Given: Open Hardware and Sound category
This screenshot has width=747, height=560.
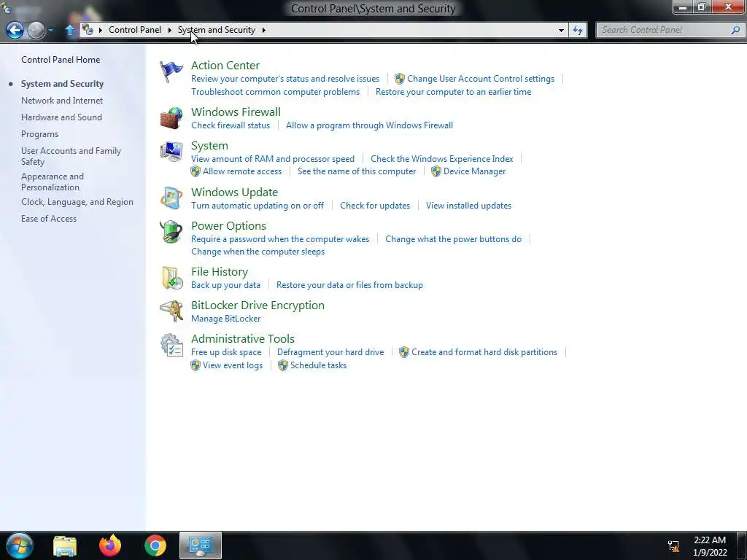Looking at the screenshot, I should pyautogui.click(x=61, y=117).
